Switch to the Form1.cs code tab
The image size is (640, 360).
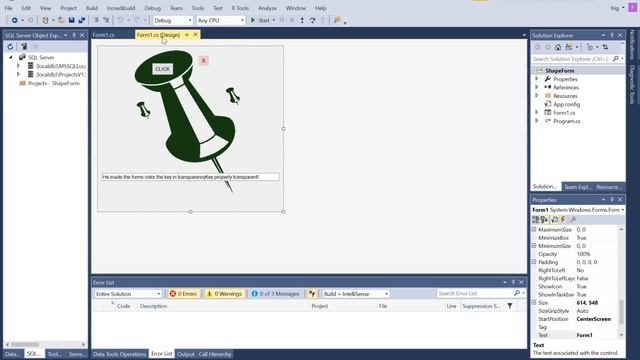click(x=104, y=35)
